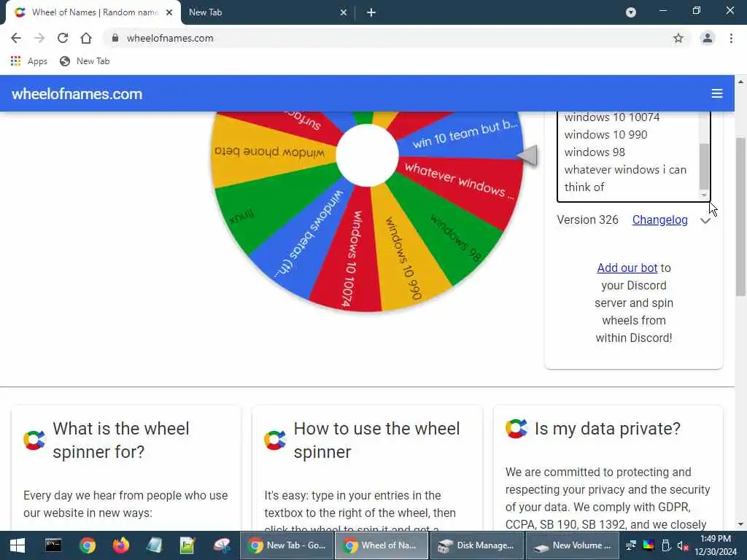Close the New Tab browser tab
Image resolution: width=747 pixels, height=560 pixels.
(344, 12)
